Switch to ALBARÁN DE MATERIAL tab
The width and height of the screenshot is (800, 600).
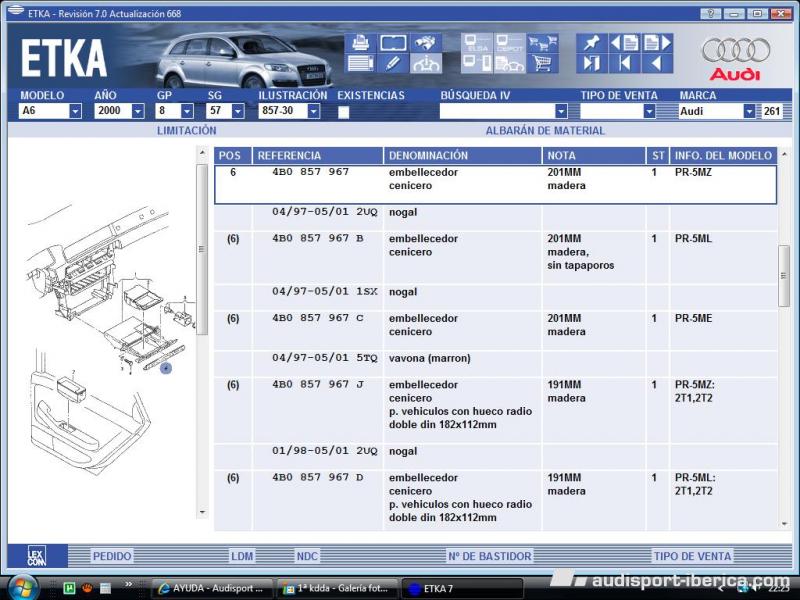[545, 131]
